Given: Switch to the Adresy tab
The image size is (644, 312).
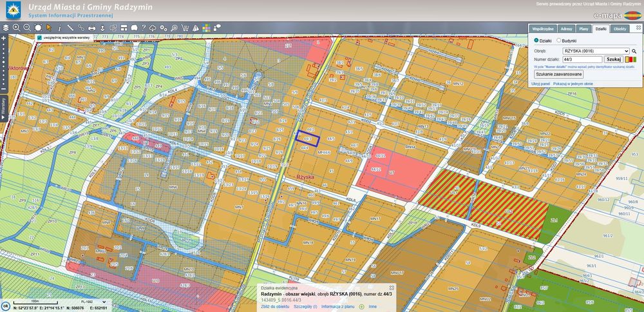Looking at the screenshot, I should click(x=566, y=29).
